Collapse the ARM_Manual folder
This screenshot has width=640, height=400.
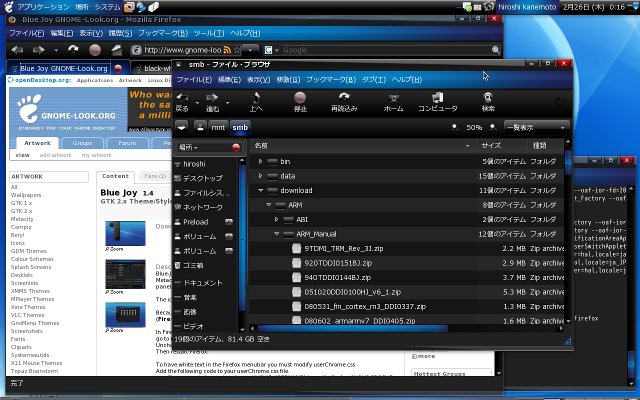point(277,233)
